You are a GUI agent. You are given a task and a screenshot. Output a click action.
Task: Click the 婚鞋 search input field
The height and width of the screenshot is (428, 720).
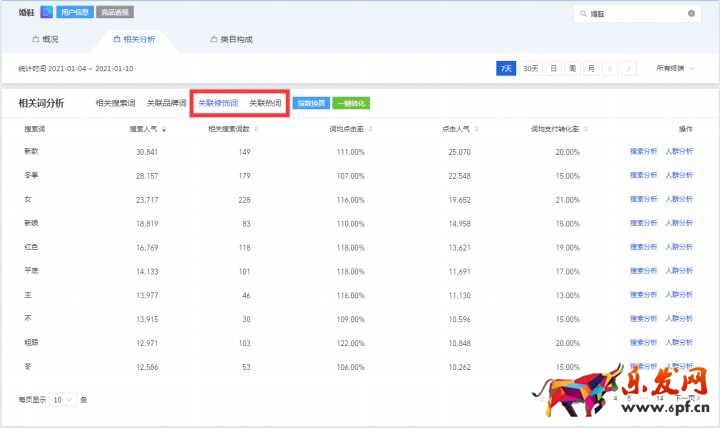pos(635,14)
